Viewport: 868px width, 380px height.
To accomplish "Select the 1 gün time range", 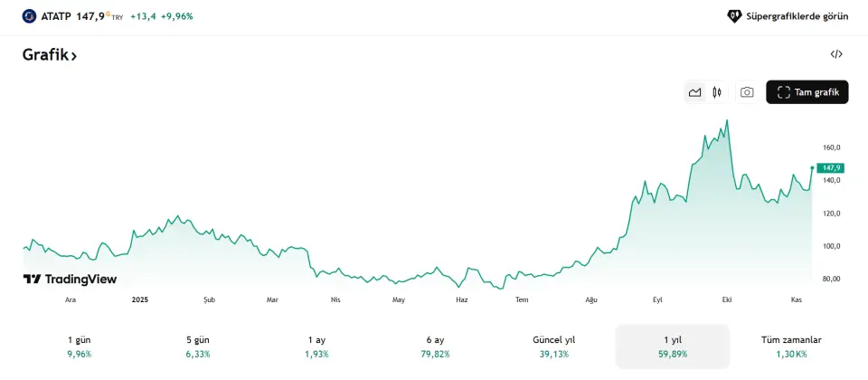I will click(x=80, y=347).
